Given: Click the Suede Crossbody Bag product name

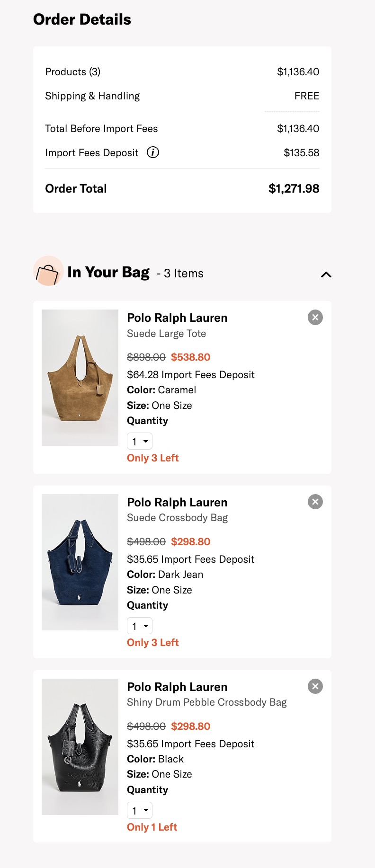Looking at the screenshot, I should [x=177, y=518].
